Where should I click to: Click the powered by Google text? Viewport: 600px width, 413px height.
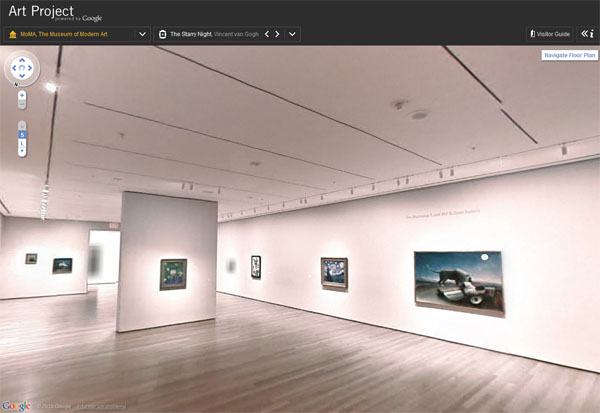[x=78, y=18]
